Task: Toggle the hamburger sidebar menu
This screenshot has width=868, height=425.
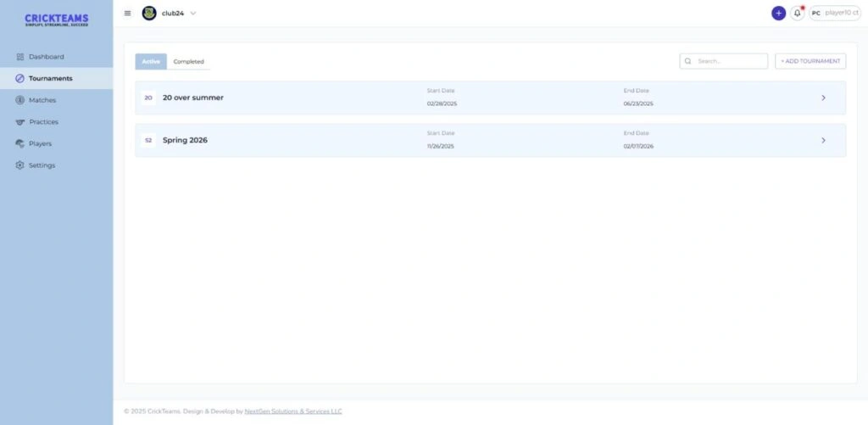Action: pos(128,14)
